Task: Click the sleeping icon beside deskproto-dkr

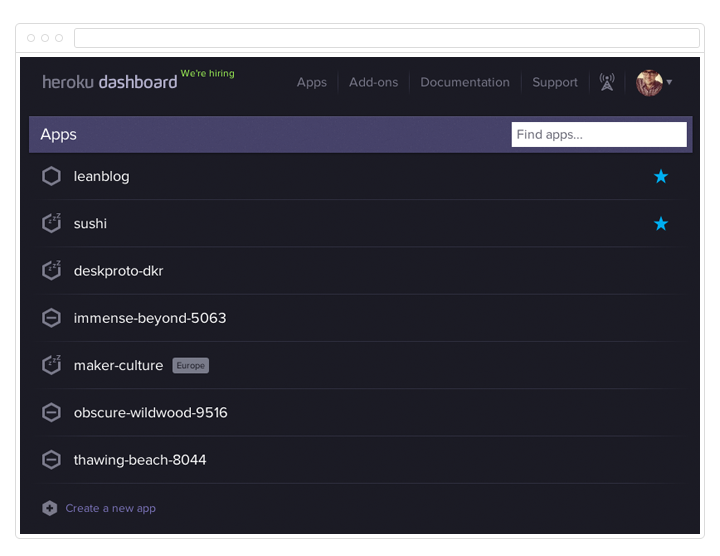Action: coord(51,270)
